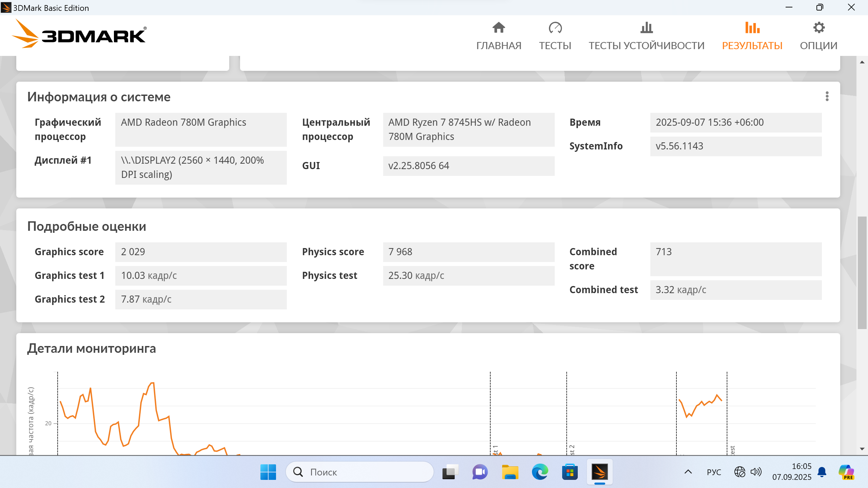Open the Tests gauge icon
868x488 pixels.
(555, 28)
